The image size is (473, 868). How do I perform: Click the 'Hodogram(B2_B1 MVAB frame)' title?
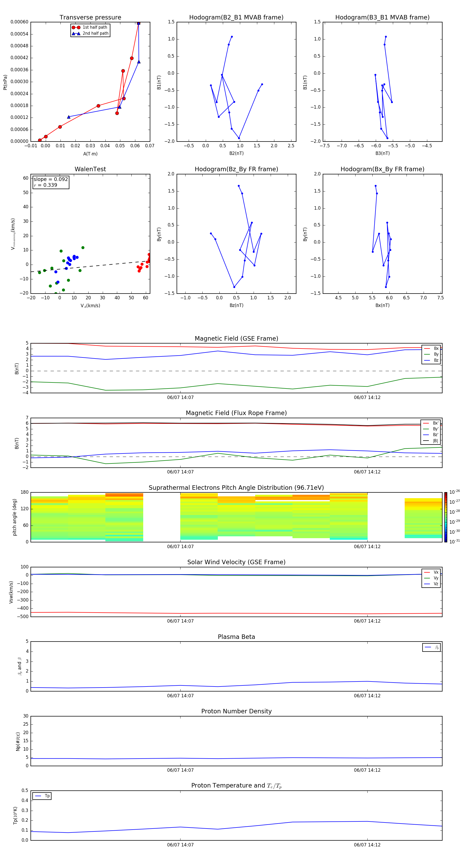click(x=236, y=18)
